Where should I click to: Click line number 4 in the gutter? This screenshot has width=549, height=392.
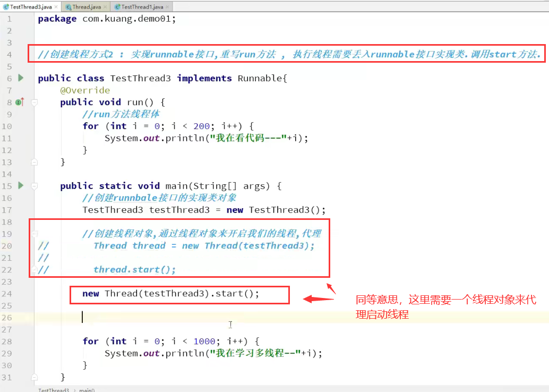9,54
